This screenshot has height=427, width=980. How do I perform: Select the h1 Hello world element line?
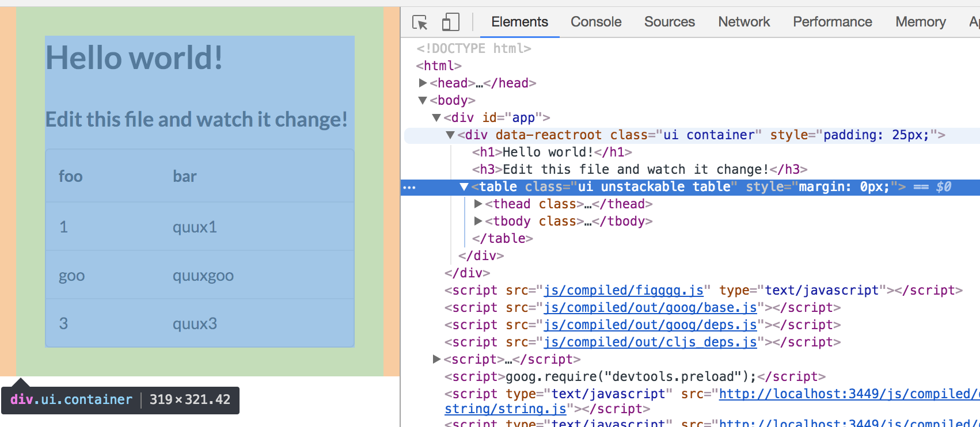coord(552,152)
